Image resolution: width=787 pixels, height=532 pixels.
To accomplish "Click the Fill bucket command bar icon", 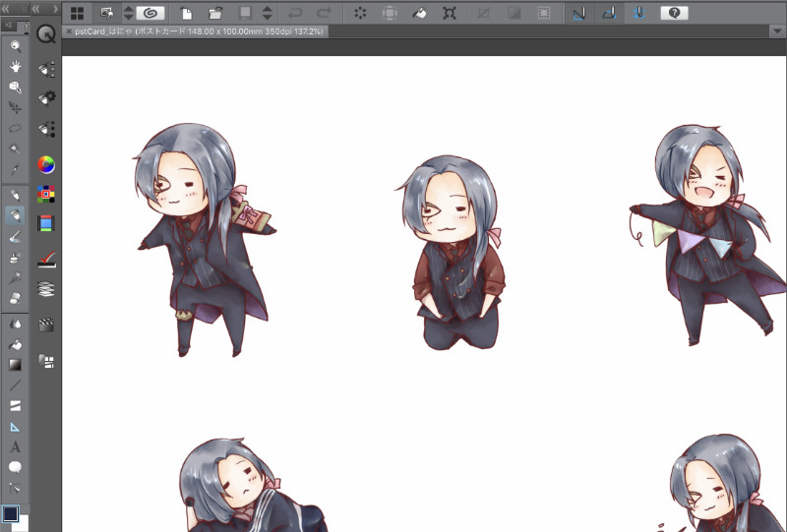I will pyautogui.click(x=419, y=13).
